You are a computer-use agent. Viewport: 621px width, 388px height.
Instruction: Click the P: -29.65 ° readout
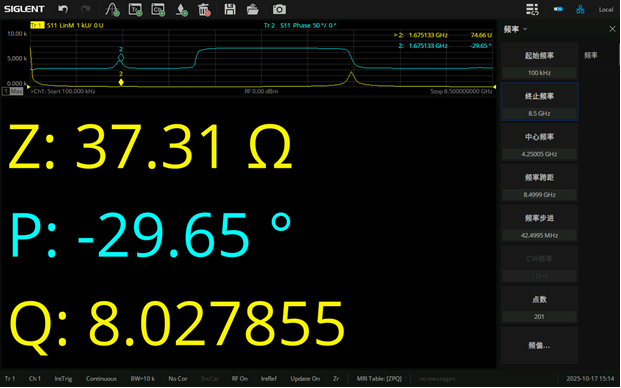tap(150, 236)
